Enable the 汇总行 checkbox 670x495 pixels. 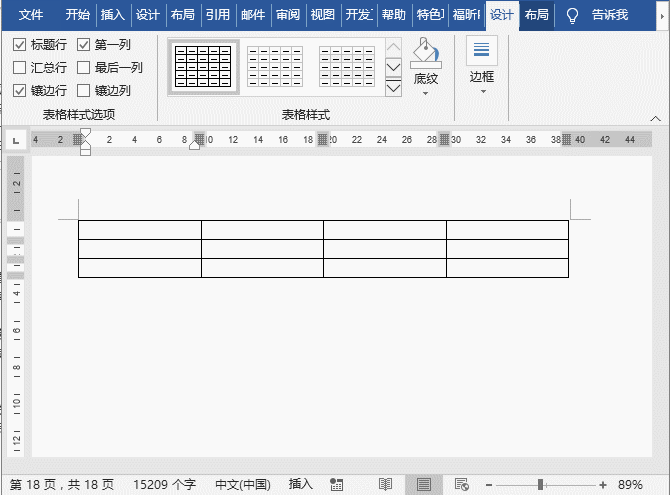point(19,68)
